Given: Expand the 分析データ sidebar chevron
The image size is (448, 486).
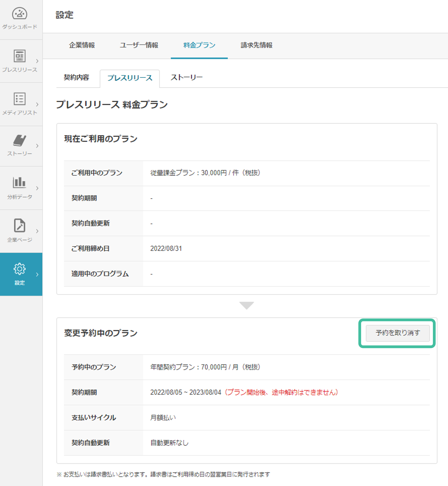Looking at the screenshot, I should point(37,188).
